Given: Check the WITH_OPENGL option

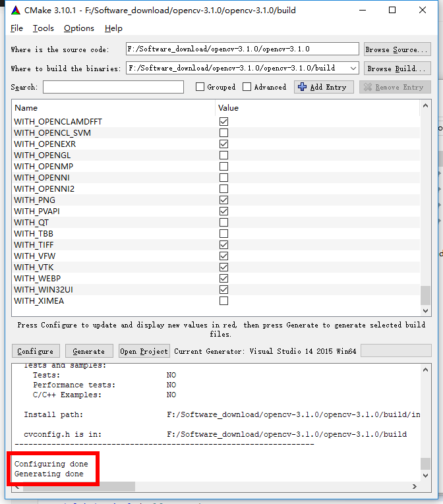Looking at the screenshot, I should [223, 155].
